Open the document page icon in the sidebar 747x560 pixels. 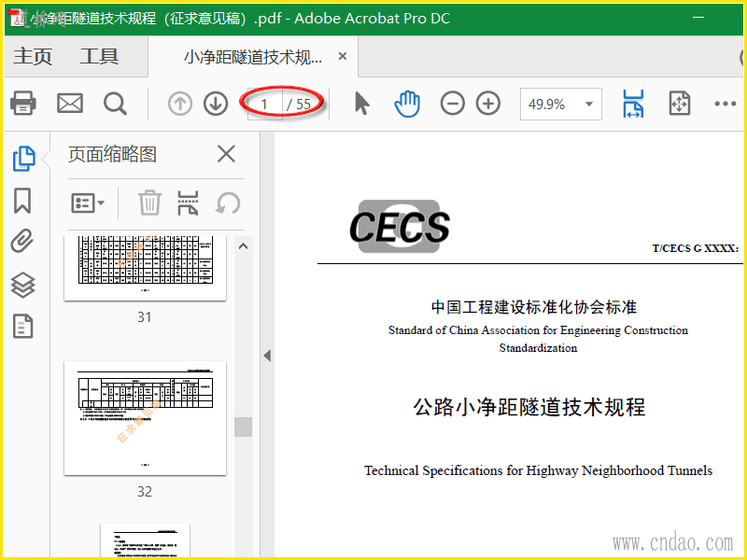pyautogui.click(x=22, y=326)
